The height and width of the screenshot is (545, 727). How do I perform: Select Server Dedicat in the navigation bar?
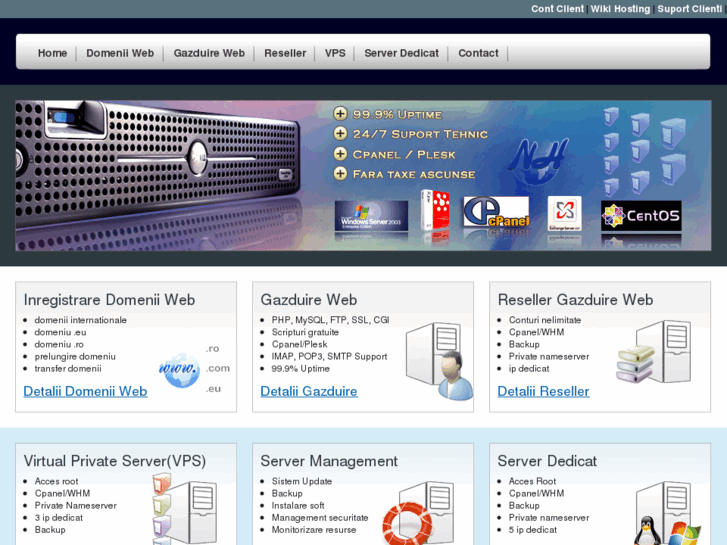[x=402, y=53]
